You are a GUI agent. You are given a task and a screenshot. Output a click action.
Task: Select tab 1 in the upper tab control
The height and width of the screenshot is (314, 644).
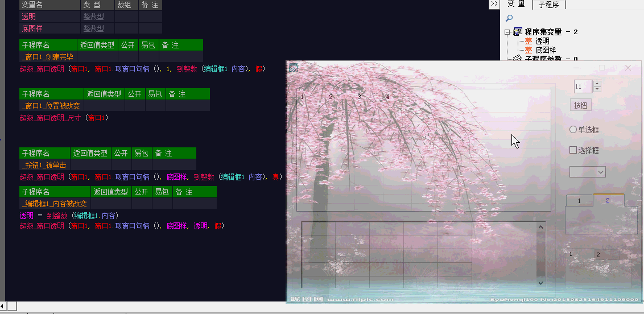(579, 201)
